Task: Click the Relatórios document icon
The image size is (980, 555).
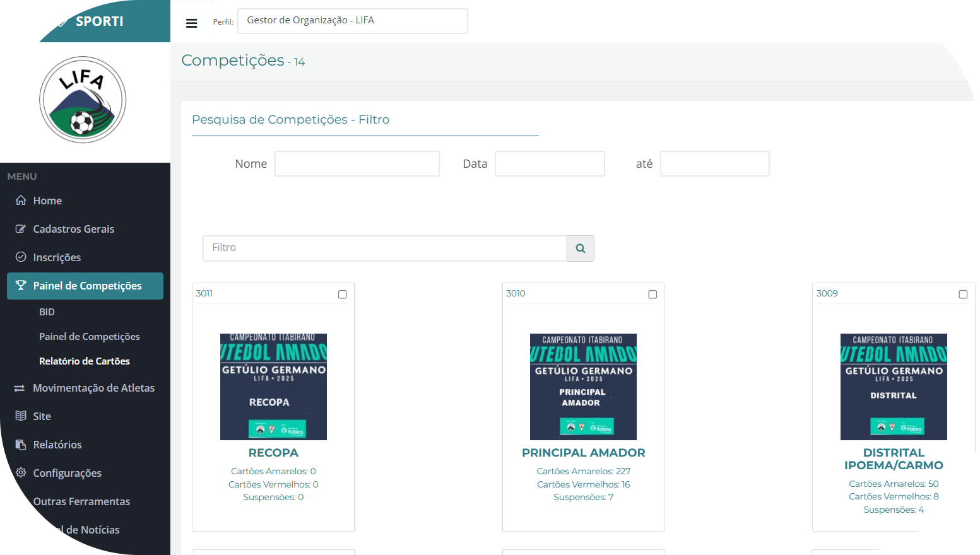Action: point(21,445)
